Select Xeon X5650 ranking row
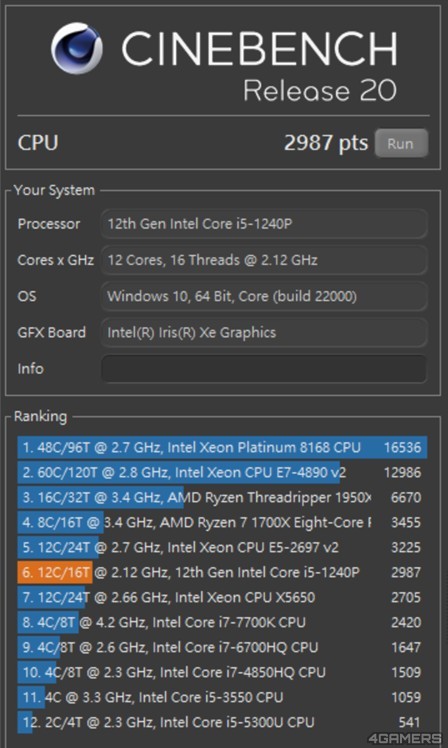Viewport: 448px width, 748px height. pyautogui.click(x=222, y=597)
